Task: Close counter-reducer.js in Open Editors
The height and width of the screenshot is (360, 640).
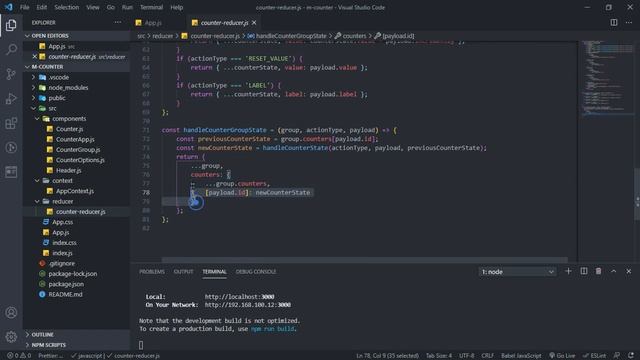Action: [x=35, y=57]
